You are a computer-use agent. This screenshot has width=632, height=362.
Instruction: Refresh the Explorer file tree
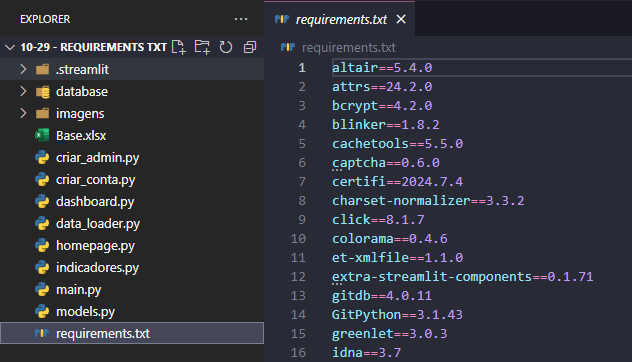pos(226,47)
